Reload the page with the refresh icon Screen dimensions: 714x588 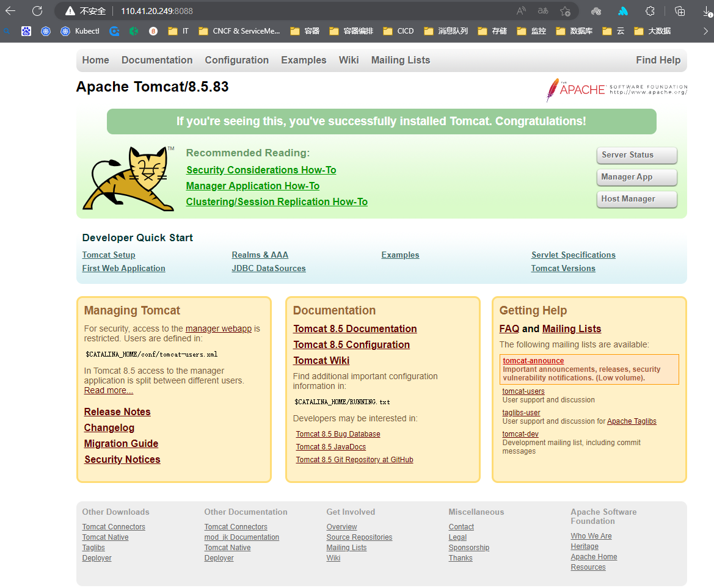(37, 11)
